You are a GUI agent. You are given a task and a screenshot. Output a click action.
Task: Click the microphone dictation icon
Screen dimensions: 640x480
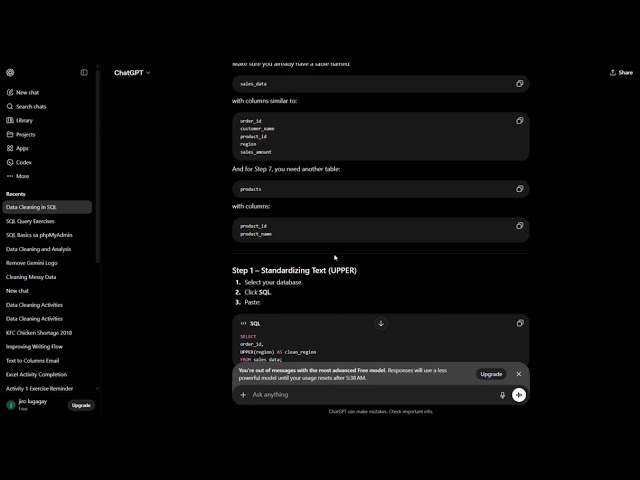[x=502, y=395]
